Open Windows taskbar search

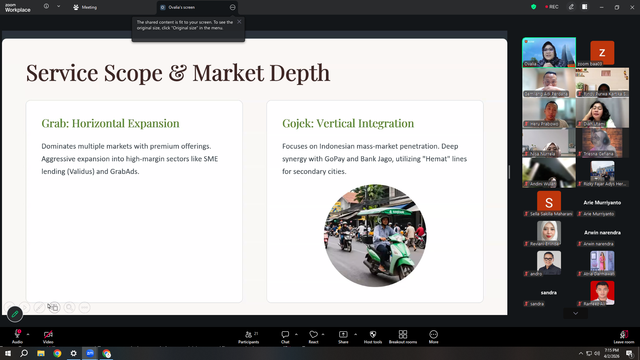point(24,353)
